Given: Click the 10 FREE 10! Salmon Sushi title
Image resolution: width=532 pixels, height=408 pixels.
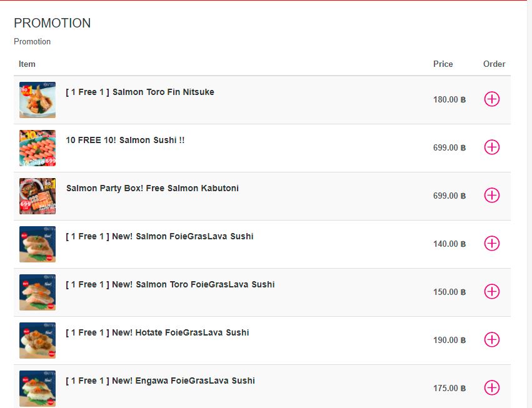Looking at the screenshot, I should coord(125,140).
